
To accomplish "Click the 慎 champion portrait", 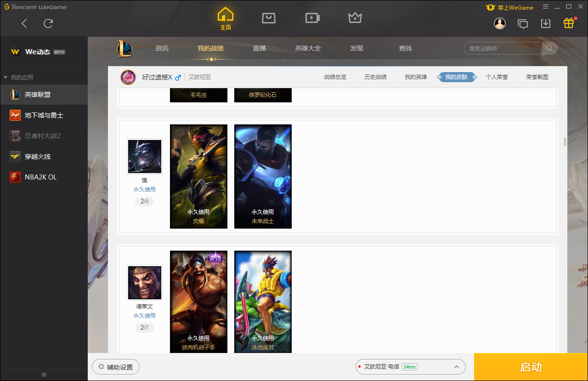I will point(145,157).
